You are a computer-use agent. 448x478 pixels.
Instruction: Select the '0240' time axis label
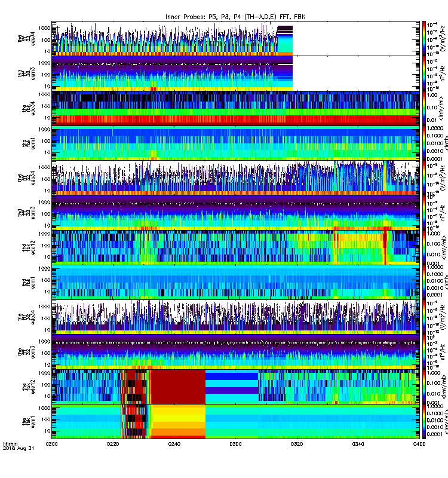click(174, 443)
